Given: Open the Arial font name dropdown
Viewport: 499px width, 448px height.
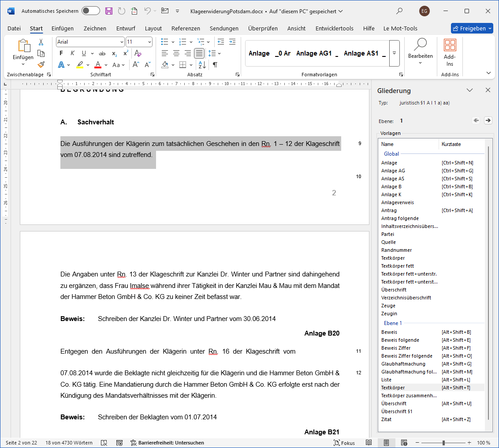Looking at the screenshot, I should tap(122, 42).
